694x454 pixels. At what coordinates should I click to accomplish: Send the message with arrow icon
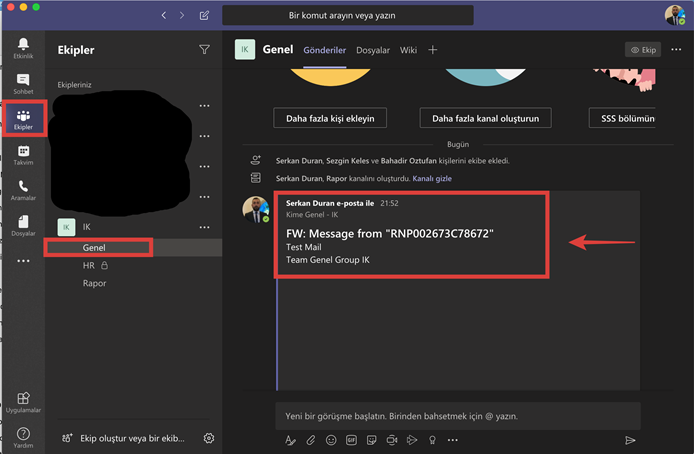tap(630, 440)
